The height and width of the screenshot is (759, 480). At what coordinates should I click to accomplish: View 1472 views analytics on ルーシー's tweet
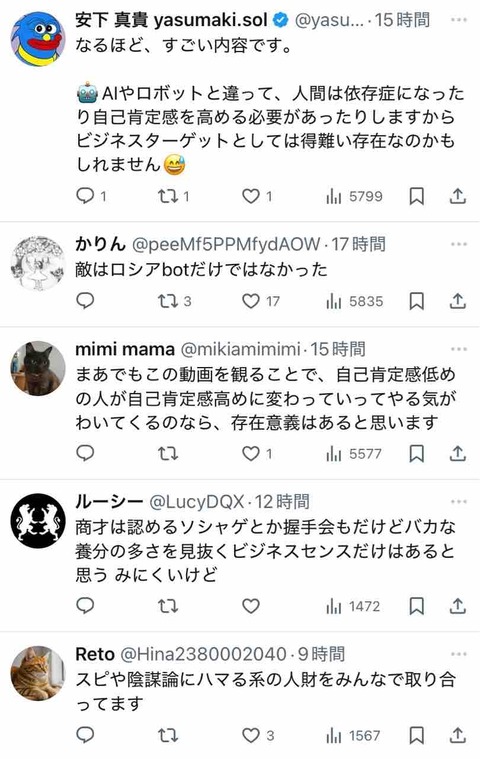(x=354, y=606)
